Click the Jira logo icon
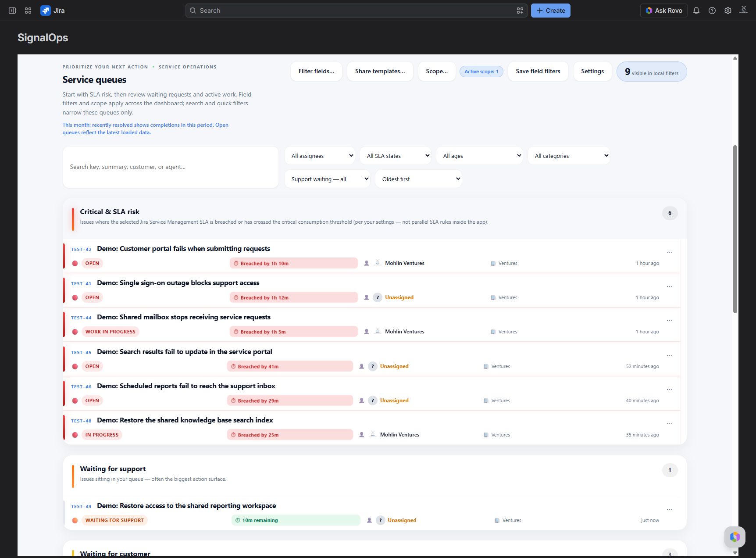Viewport: 756px width, 558px height. coord(46,11)
